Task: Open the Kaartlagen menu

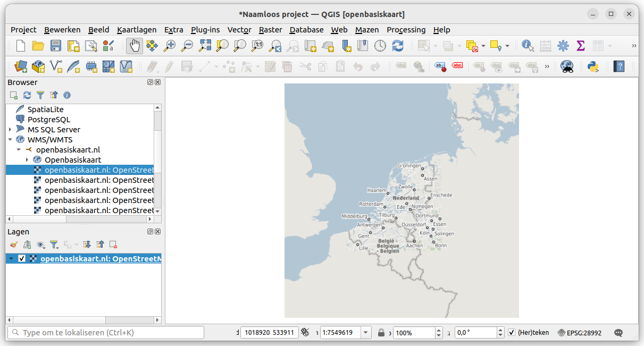Action: click(136, 30)
